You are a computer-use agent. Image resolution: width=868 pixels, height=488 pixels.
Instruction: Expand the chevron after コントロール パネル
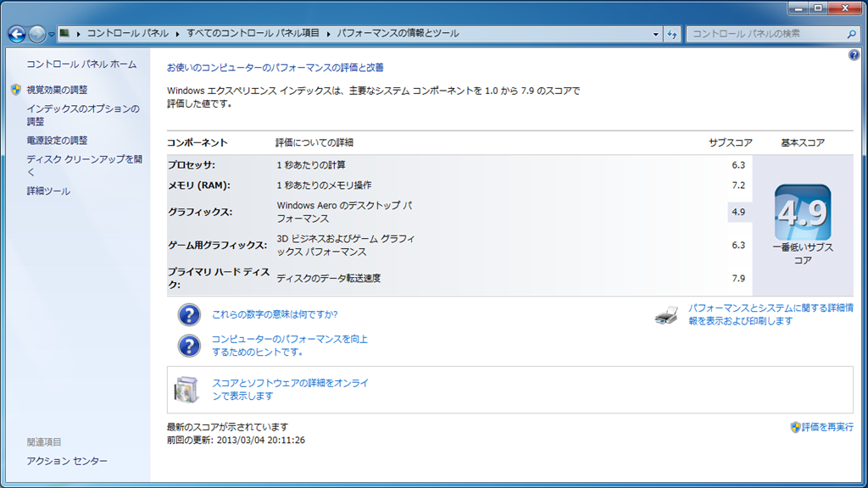point(178,34)
